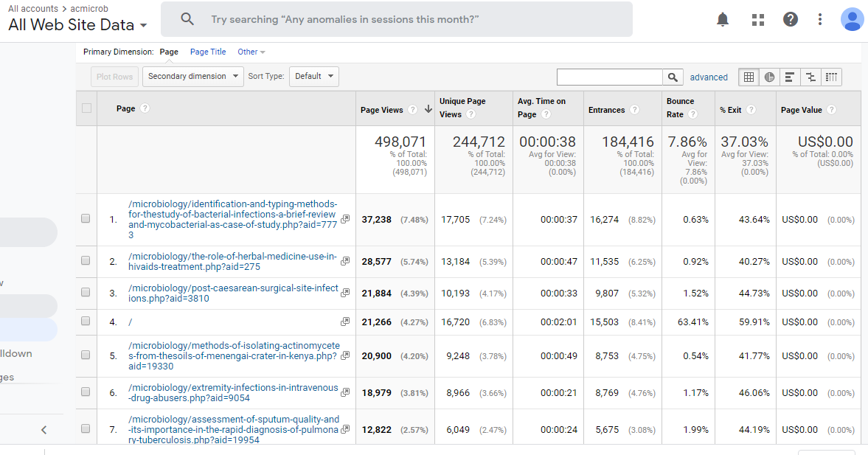The image size is (868, 455).
Task: Select the checkbox for the homepage row
Action: pyautogui.click(x=86, y=322)
